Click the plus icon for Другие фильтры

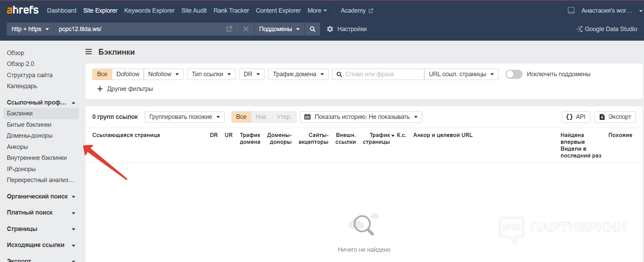pos(100,89)
